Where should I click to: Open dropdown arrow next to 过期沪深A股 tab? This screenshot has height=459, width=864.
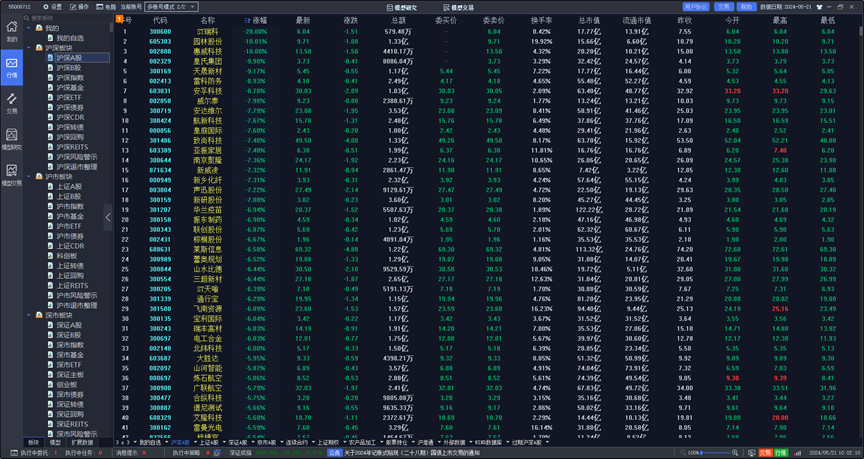point(547,442)
